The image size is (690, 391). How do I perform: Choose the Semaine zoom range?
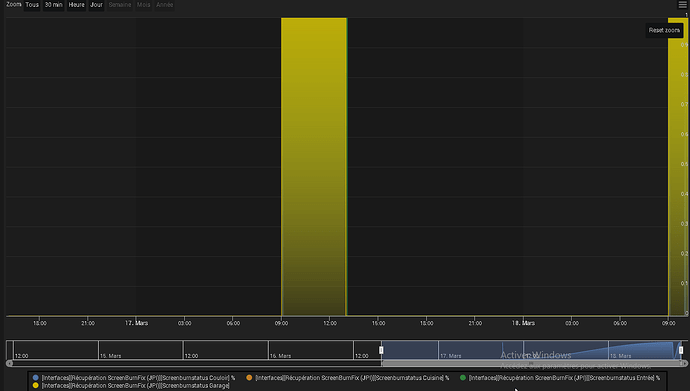pyautogui.click(x=120, y=5)
